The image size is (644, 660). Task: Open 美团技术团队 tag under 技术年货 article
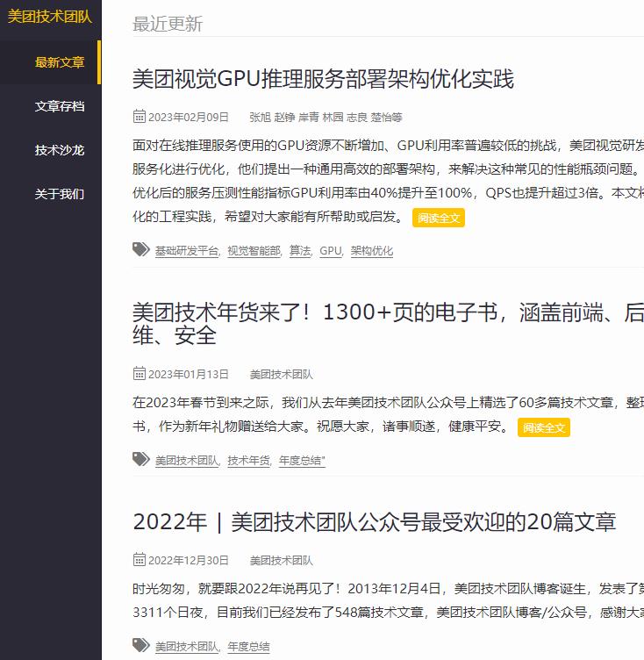point(187,461)
